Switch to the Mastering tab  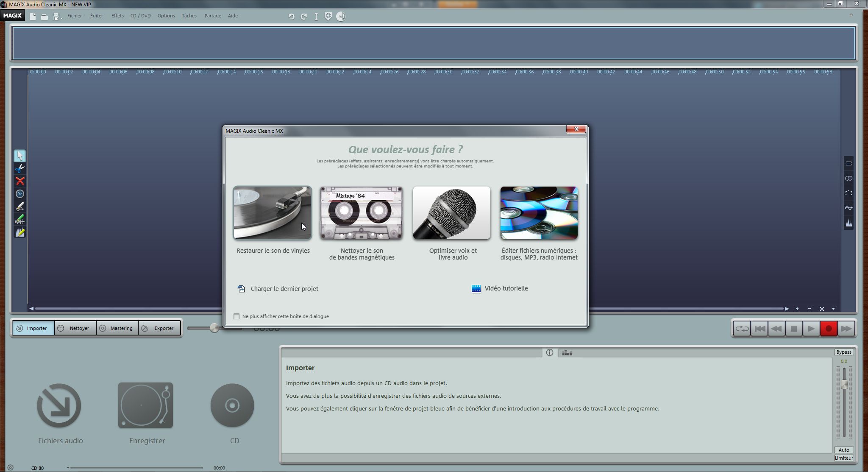117,328
